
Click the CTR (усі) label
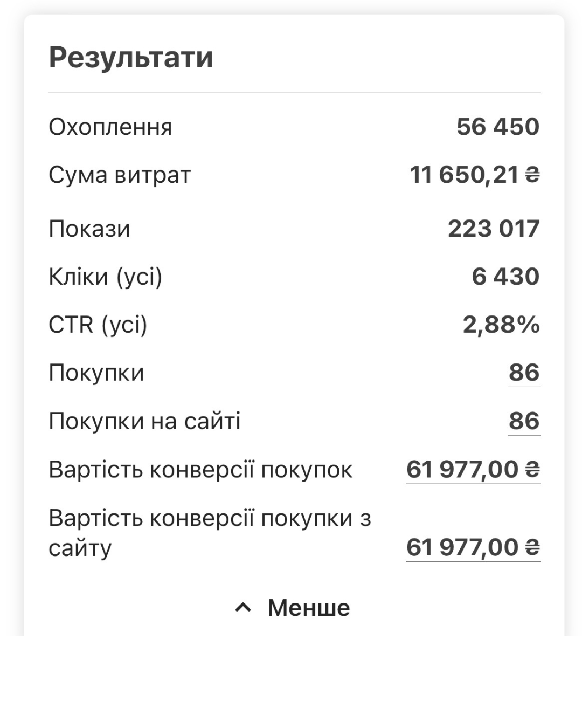[98, 325]
